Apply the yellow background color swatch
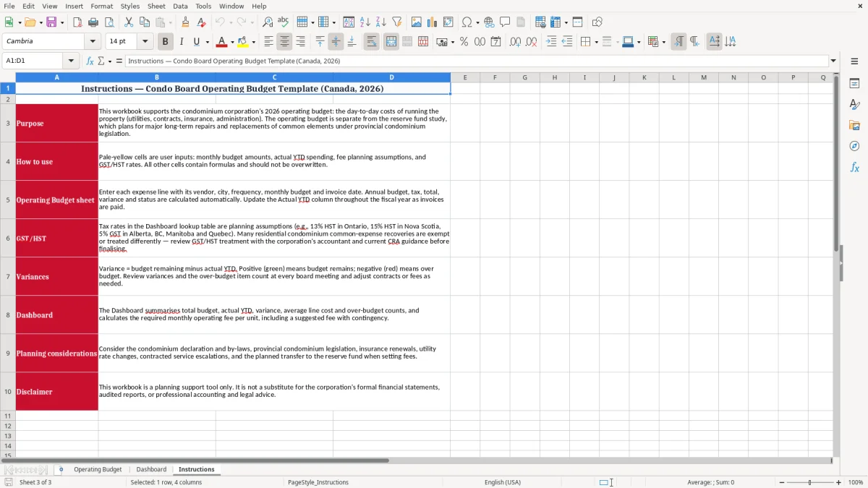Viewport: 868px width, 488px height. point(243,42)
